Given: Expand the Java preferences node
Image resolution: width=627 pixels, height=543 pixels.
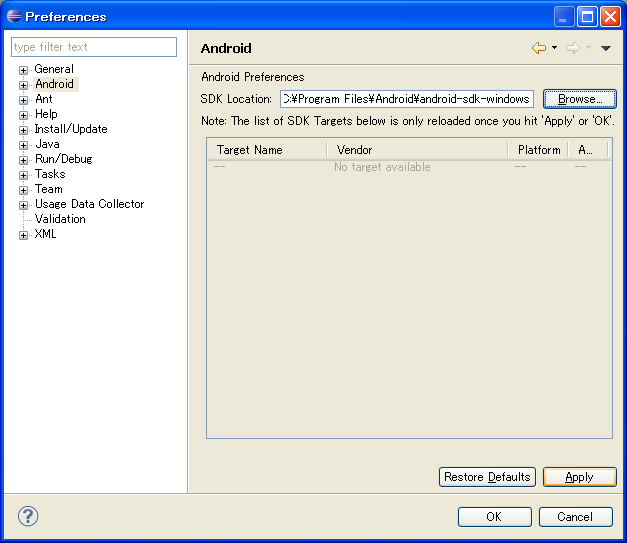Looking at the screenshot, I should pyautogui.click(x=23, y=145).
